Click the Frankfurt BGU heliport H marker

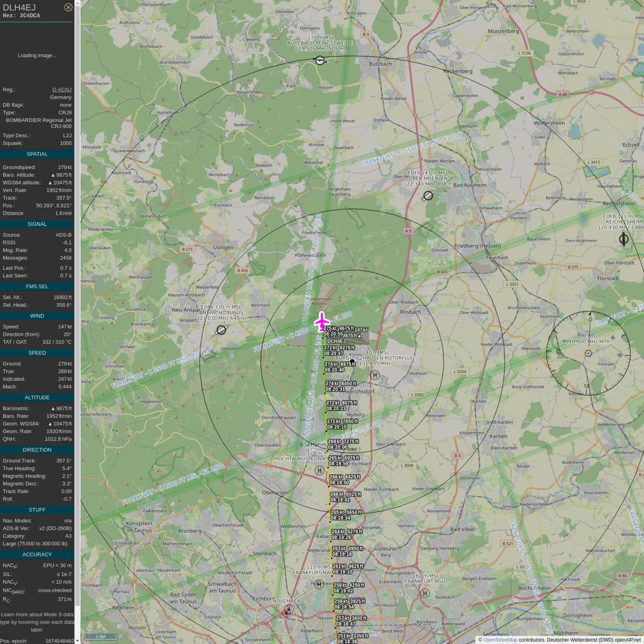(x=425, y=593)
